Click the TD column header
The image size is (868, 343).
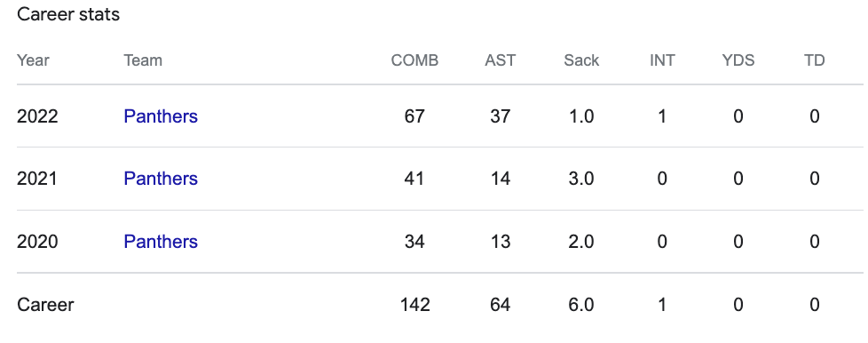(814, 60)
